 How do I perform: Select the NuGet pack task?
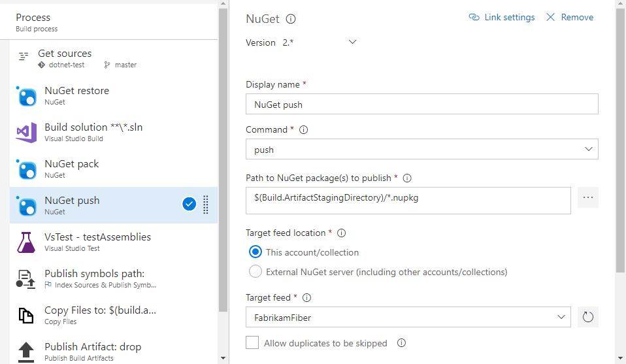(x=114, y=169)
